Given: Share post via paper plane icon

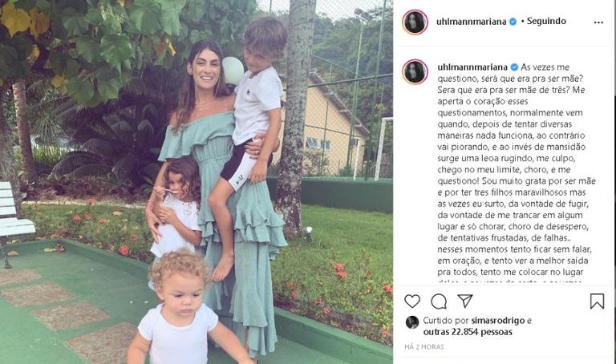Looking at the screenshot, I should coord(464,301).
